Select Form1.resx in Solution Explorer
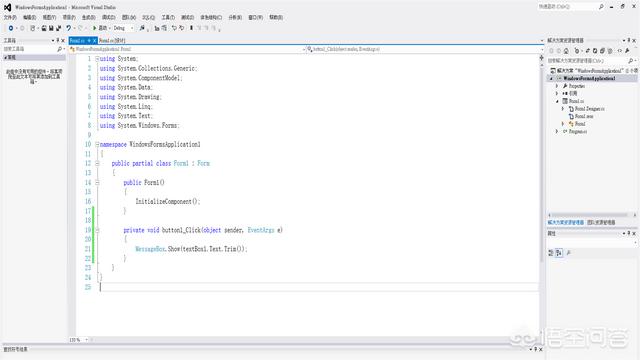 pyautogui.click(x=584, y=116)
